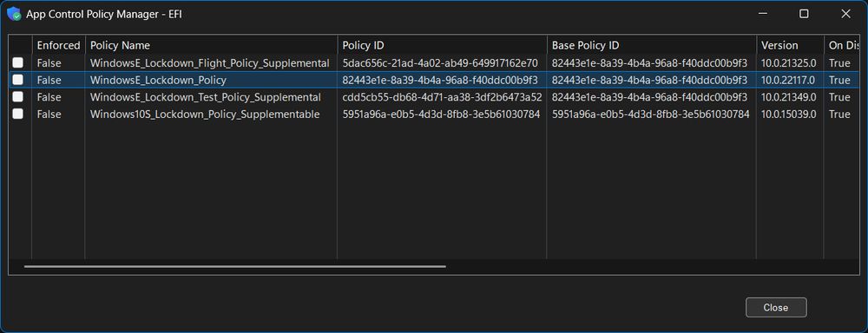868x333 pixels.
Task: Tick the WindowsE_Lockdown_Test_Policy_Supplemental checkbox
Action: point(18,97)
